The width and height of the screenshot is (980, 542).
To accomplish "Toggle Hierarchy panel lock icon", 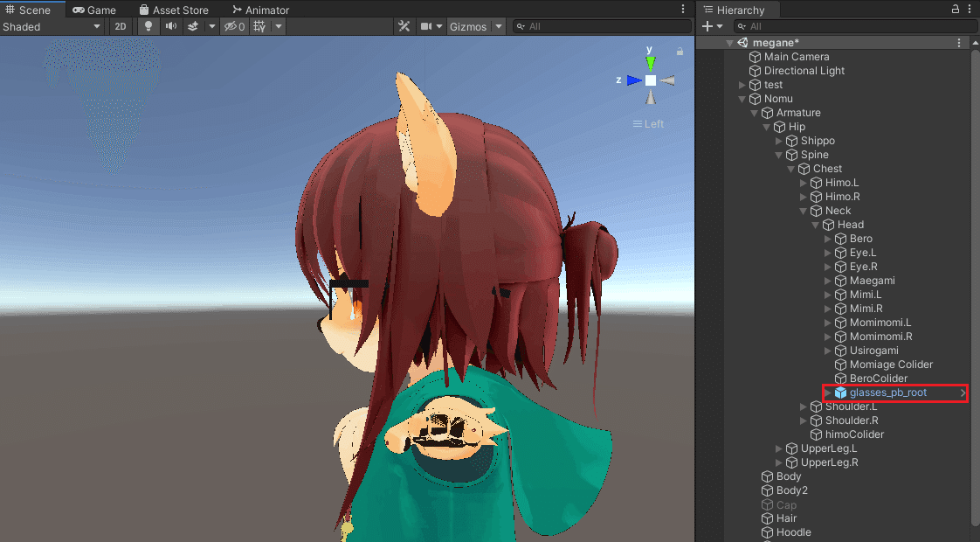I will click(955, 9).
